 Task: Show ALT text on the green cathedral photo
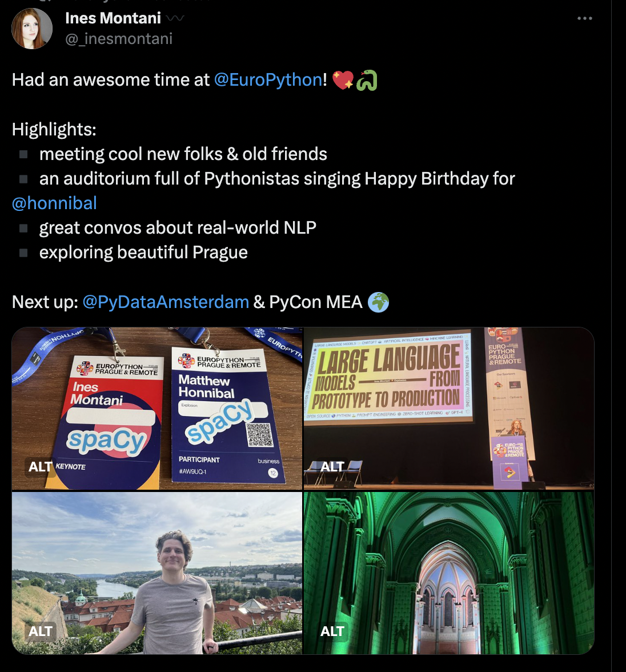(x=332, y=631)
